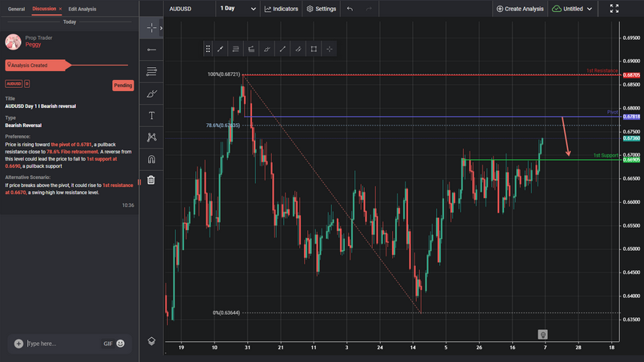Open the Fibonacci retracement lines tool
This screenshot has height=362, width=644.
pos(151,71)
